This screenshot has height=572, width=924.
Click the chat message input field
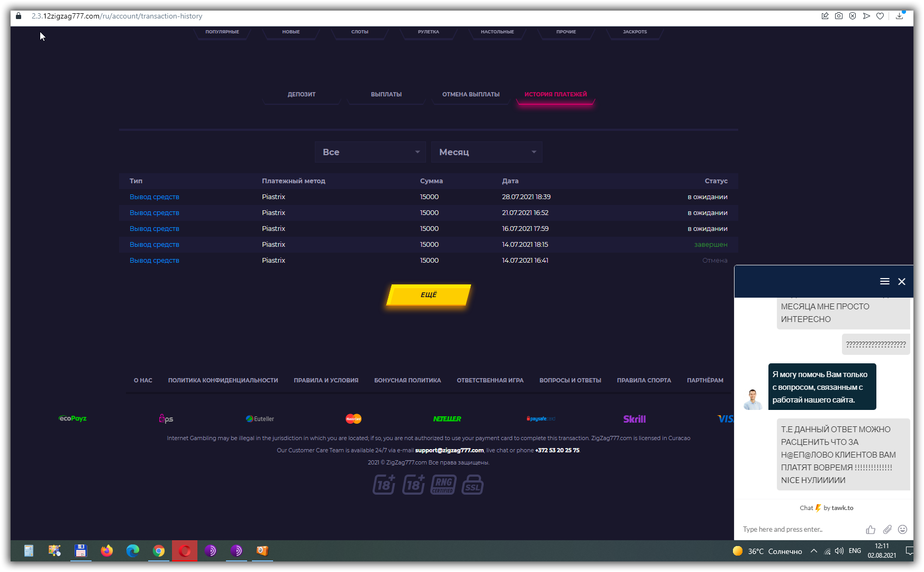[x=799, y=529]
